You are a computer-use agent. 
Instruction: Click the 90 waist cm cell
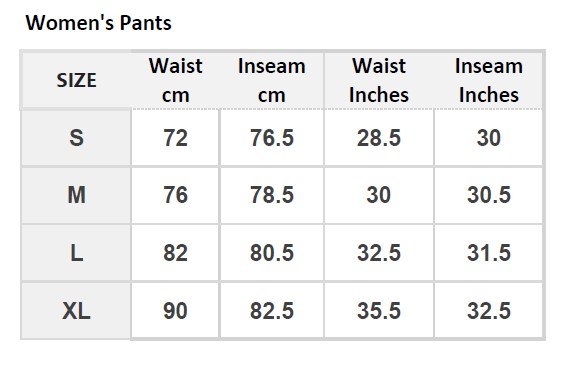click(176, 310)
